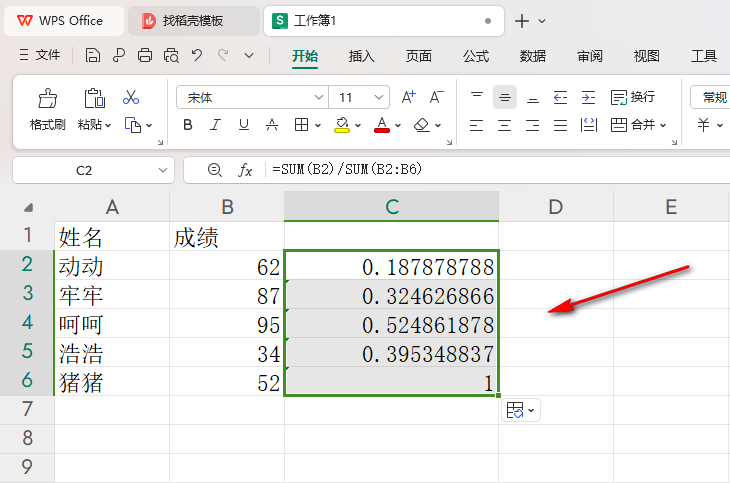
Task: Align text right horizontally
Action: pos(533,125)
